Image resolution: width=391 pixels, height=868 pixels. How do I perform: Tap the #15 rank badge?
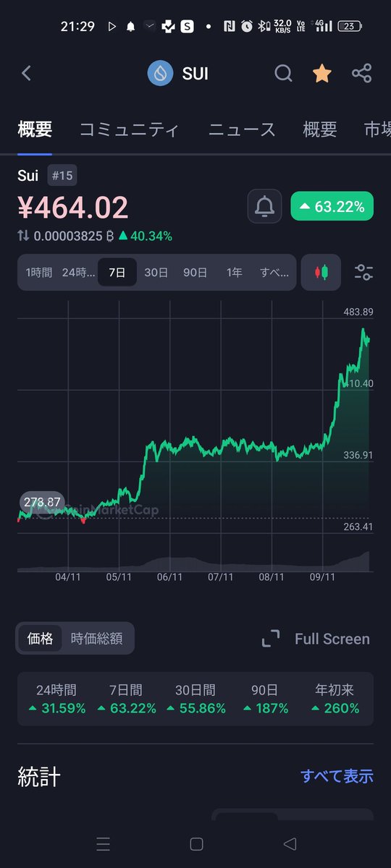tap(62, 175)
